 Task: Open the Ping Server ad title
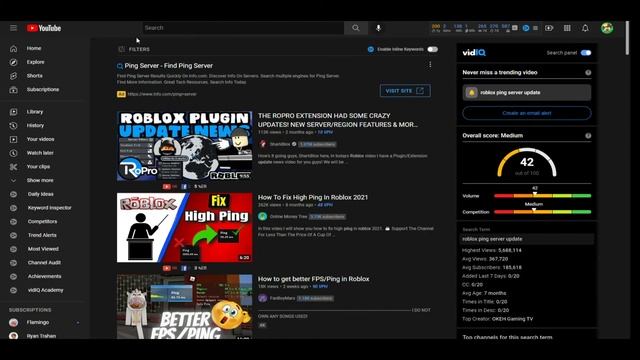[168, 66]
